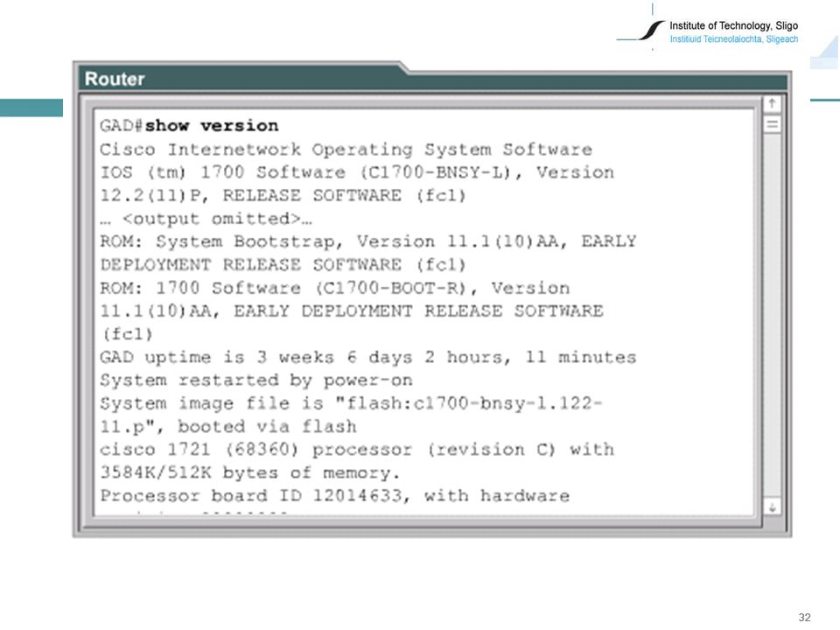The image size is (840, 630).
Task: Click 'cisco 1721 (68360) processor' line
Action: point(357,450)
